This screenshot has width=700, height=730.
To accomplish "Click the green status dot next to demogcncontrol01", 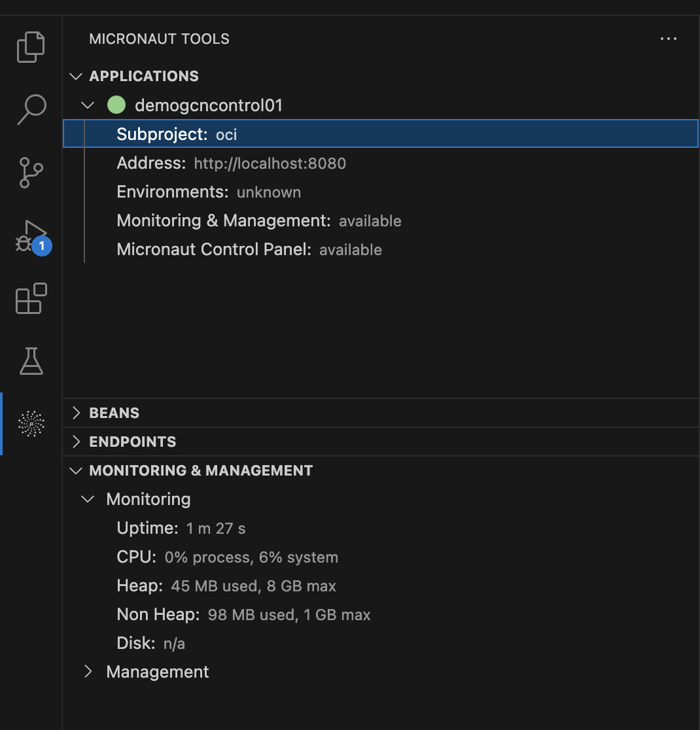I will [116, 105].
